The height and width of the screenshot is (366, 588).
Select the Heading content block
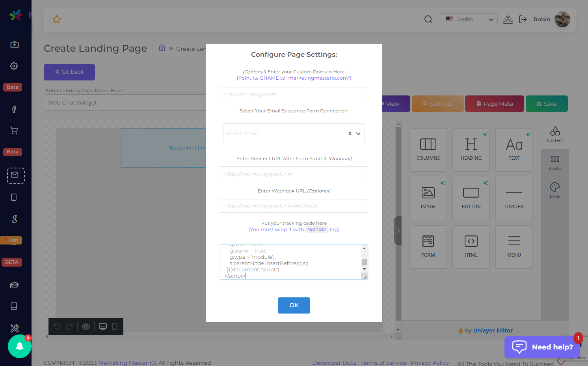(471, 150)
